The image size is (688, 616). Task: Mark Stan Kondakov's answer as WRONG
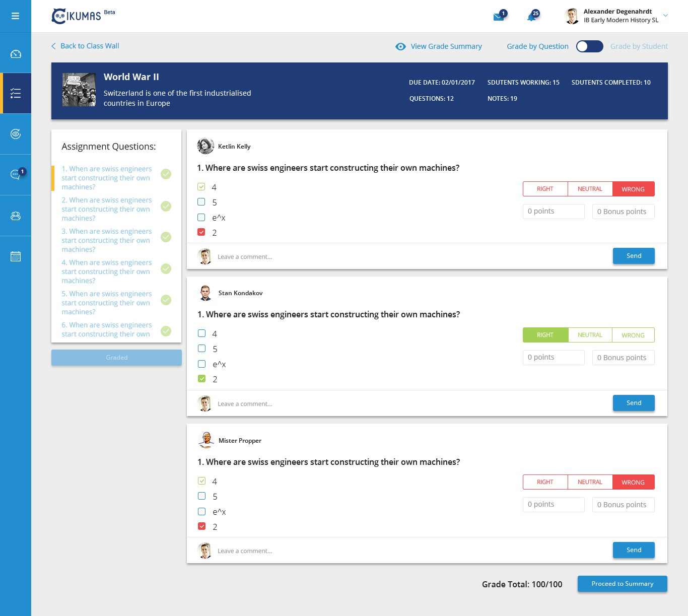(633, 335)
